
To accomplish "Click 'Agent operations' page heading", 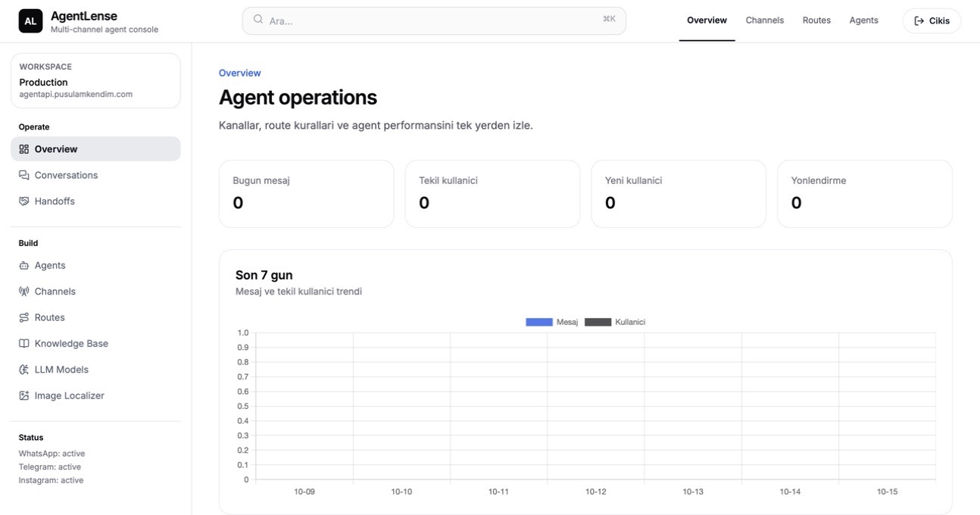I will coord(298,97).
